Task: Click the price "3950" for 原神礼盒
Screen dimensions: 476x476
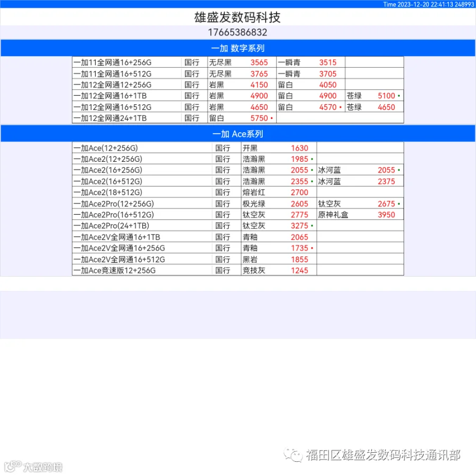Action: coord(387,215)
